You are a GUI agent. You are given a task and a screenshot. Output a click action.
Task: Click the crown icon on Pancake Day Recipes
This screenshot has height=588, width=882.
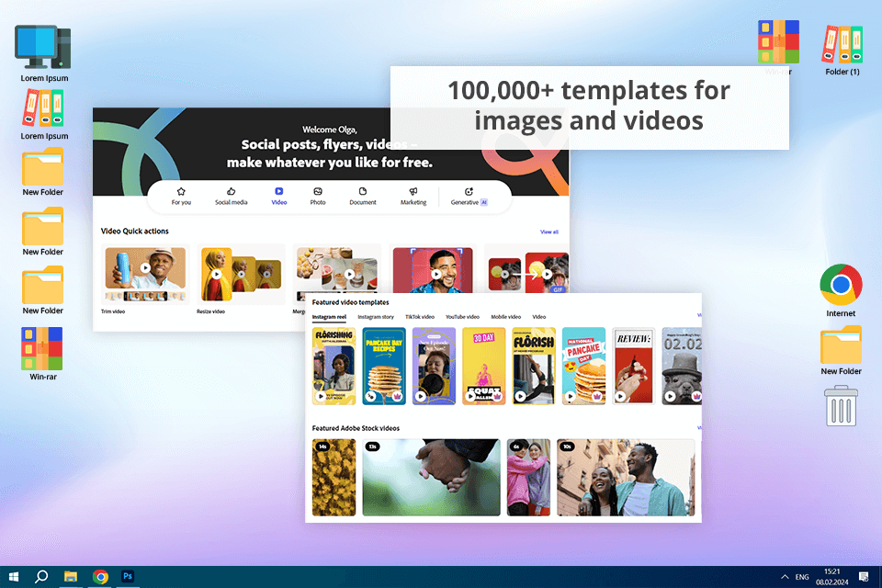click(398, 396)
